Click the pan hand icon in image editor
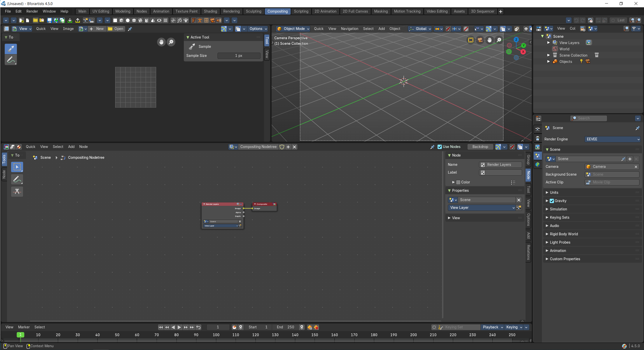The width and height of the screenshot is (644, 350). click(x=161, y=42)
